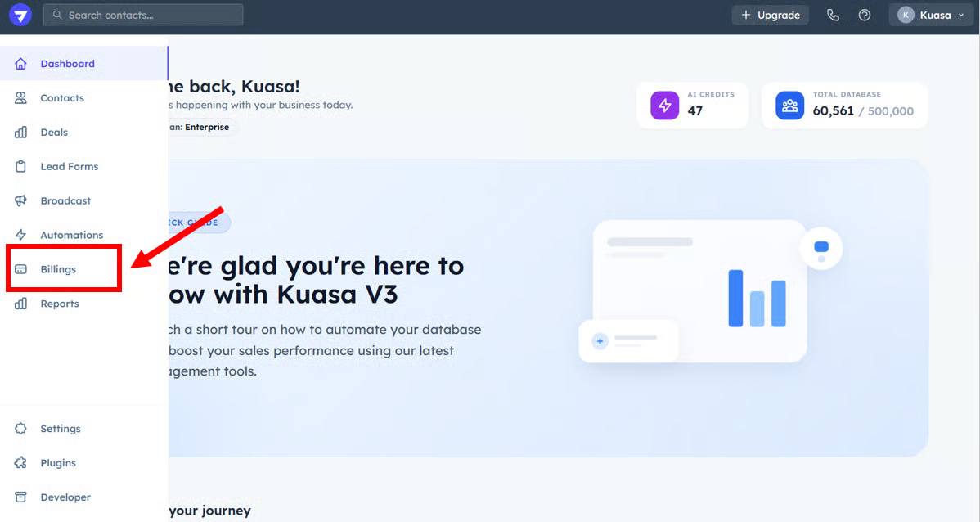The height and width of the screenshot is (522, 980).
Task: Click the help question mark icon
Action: pyautogui.click(x=865, y=15)
